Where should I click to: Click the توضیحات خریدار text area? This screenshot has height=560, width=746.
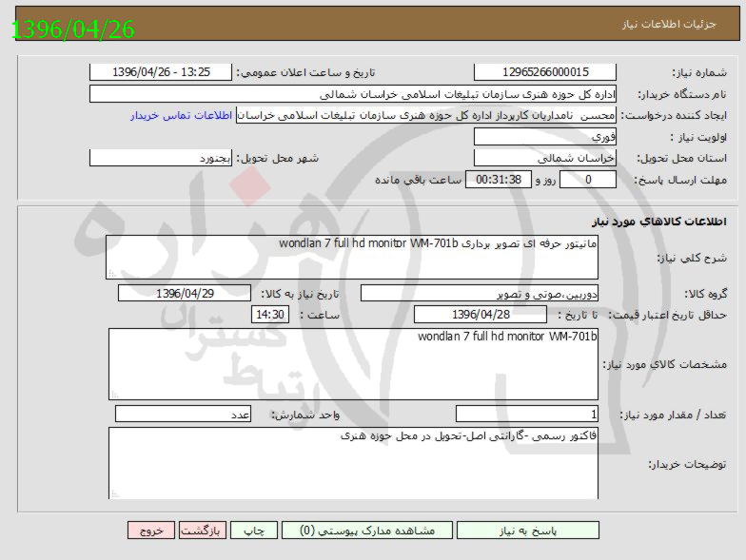pyautogui.click(x=354, y=463)
